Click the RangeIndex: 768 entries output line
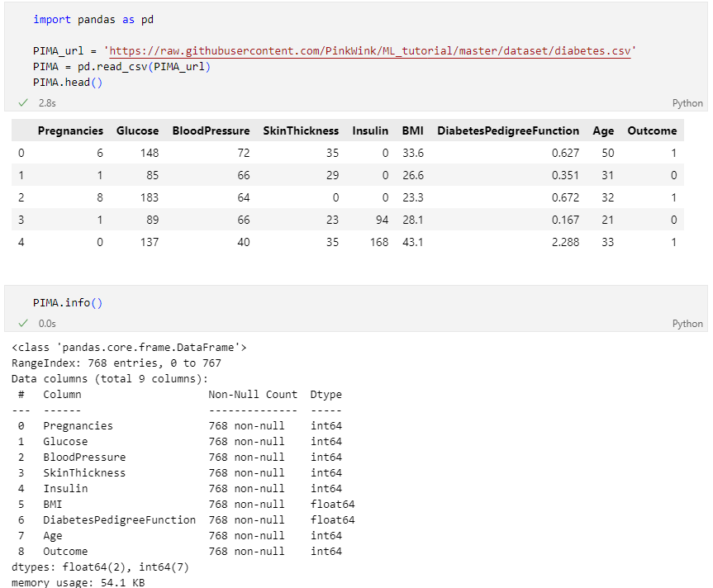This screenshot has width=713, height=588. [116, 363]
